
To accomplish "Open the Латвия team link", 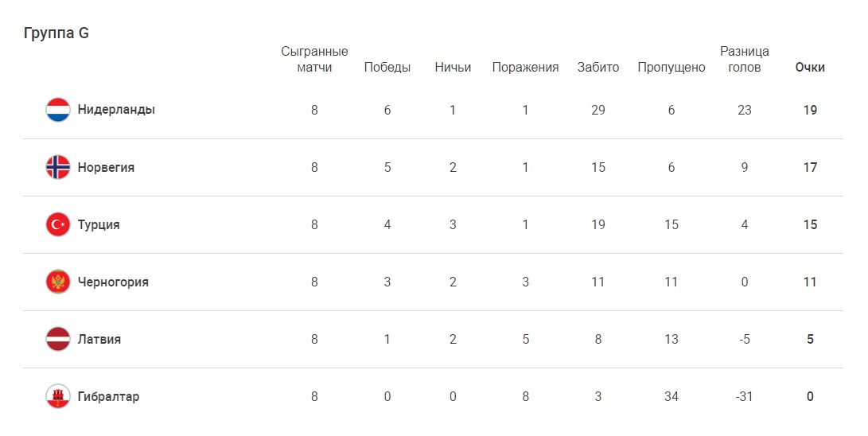I will tap(99, 339).
